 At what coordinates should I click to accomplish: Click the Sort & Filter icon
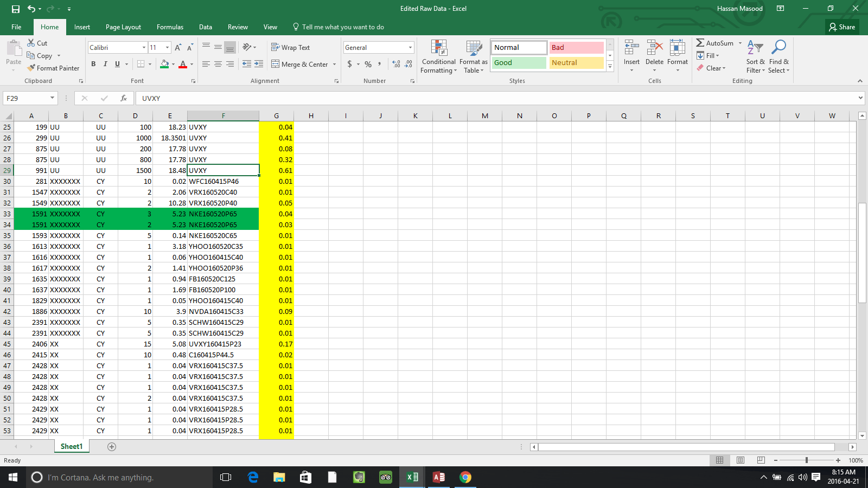(x=755, y=57)
